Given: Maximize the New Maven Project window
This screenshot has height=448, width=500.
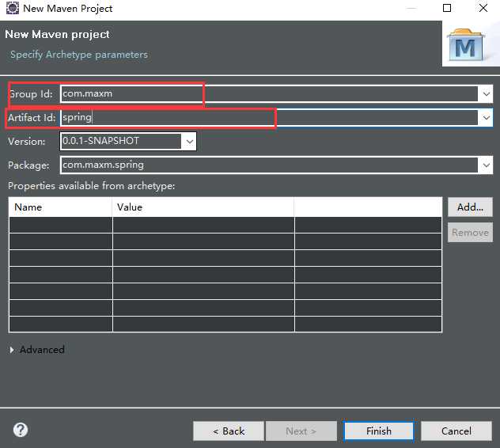Looking at the screenshot, I should tap(447, 8).
